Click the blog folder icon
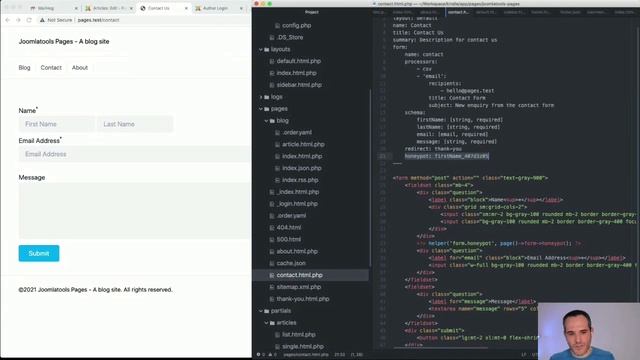Screen dimensions: 640x360 [x=272, y=121]
